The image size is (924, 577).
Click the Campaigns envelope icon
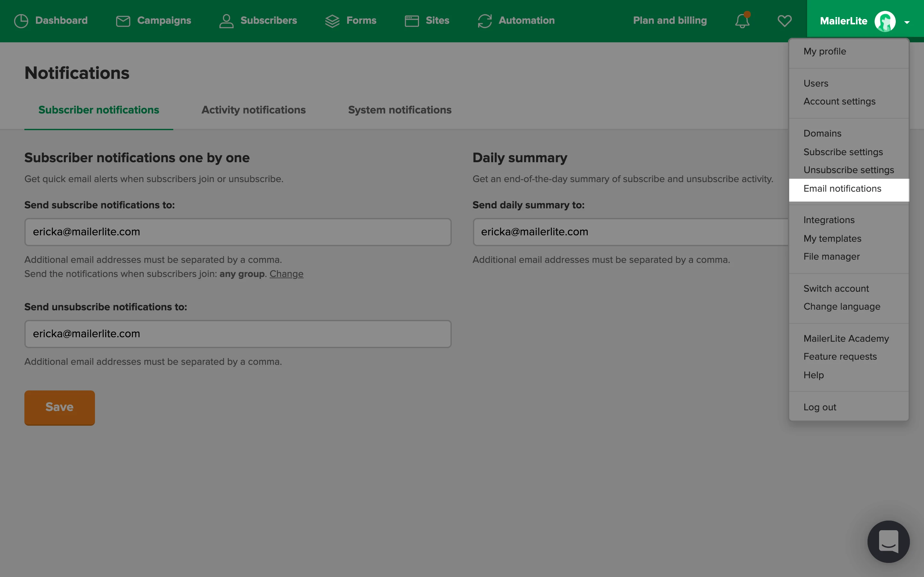[x=123, y=21]
